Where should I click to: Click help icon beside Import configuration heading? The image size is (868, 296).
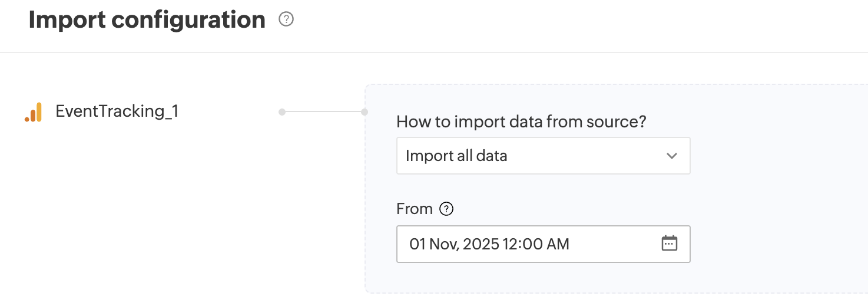286,19
